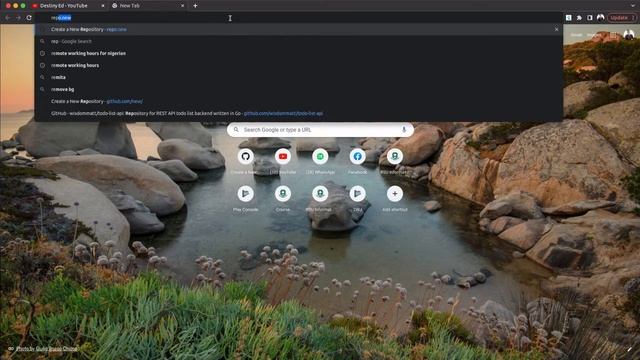Screen dimensions: 640x360
Task: Customize this page with the pencil icon
Action: coord(630,349)
